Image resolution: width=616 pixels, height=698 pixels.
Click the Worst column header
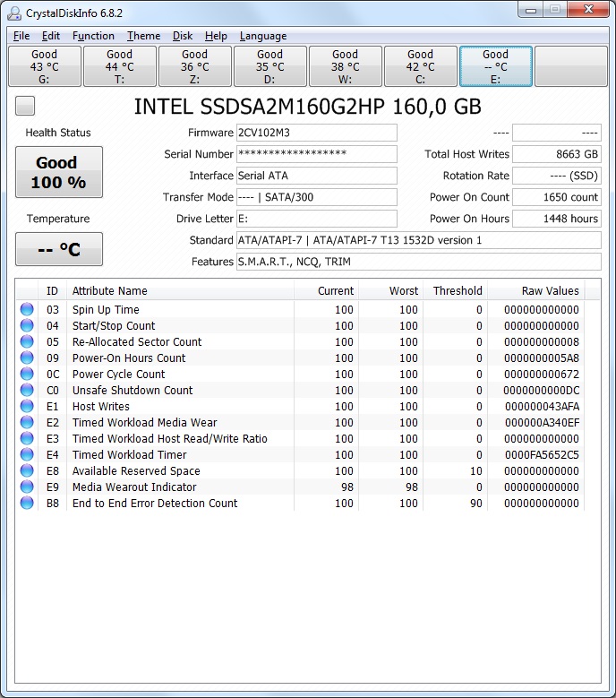click(391, 290)
